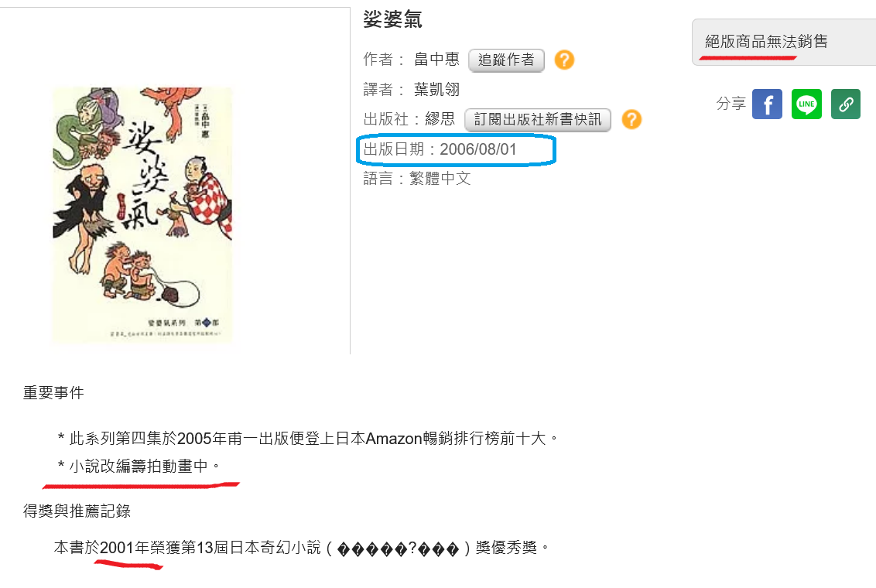The width and height of the screenshot is (876, 588).
Task: Open the translator link 葉凱翎
Action: point(436,89)
